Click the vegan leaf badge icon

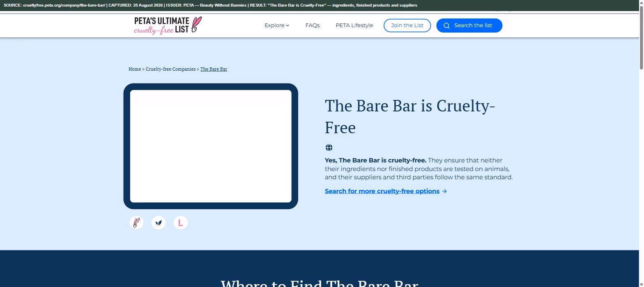click(159, 223)
